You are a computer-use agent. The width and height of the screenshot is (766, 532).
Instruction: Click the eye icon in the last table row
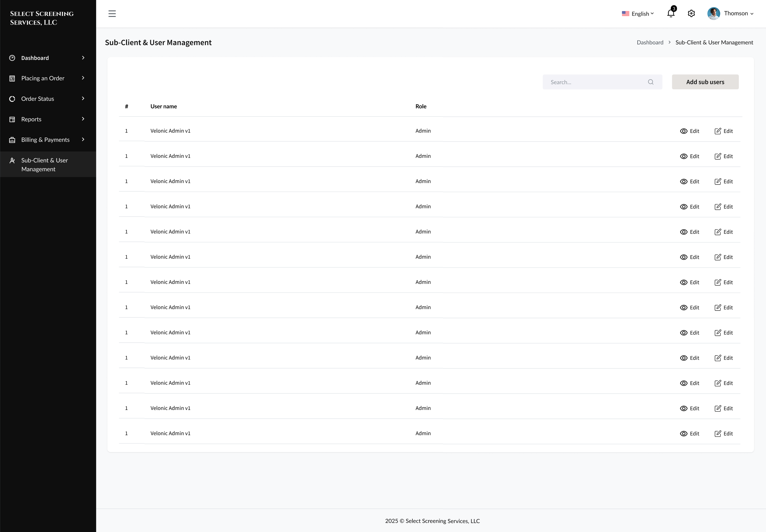684,433
